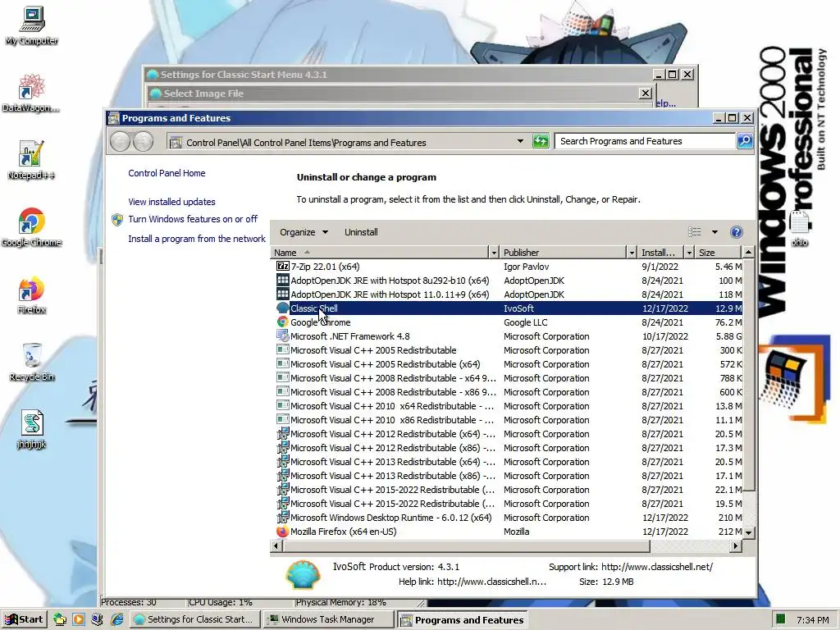Click Install a program from the network
840x630 pixels.
pos(197,239)
